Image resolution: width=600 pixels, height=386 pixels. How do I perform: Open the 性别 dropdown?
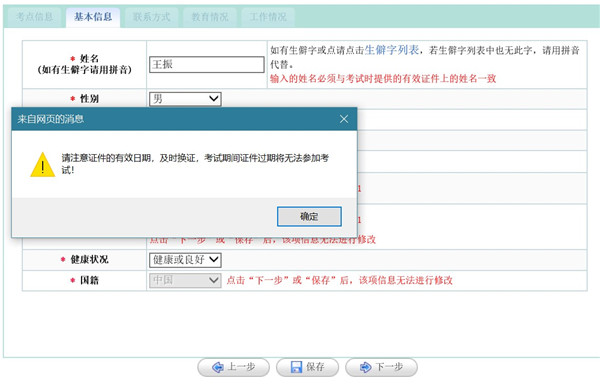185,99
